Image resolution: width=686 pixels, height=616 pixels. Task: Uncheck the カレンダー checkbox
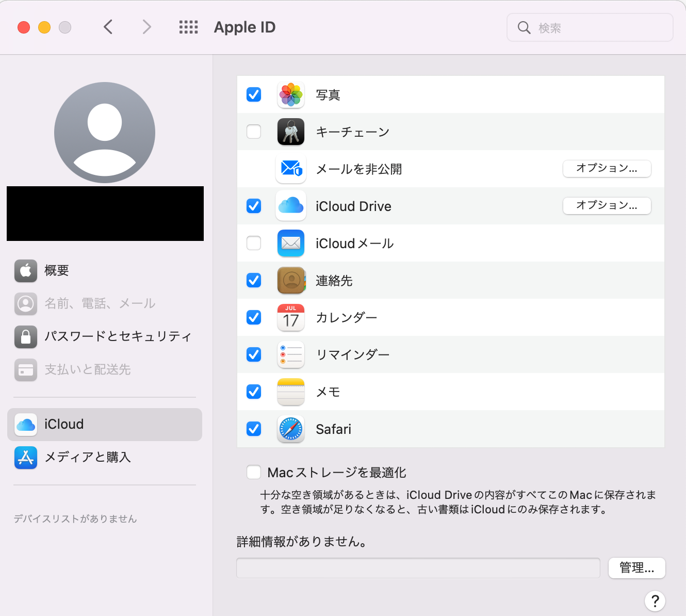point(254,317)
